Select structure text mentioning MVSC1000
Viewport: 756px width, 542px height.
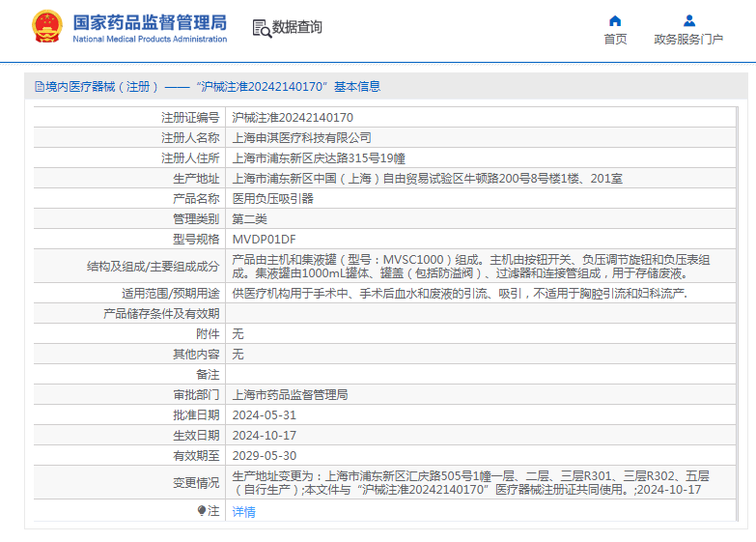click(471, 267)
